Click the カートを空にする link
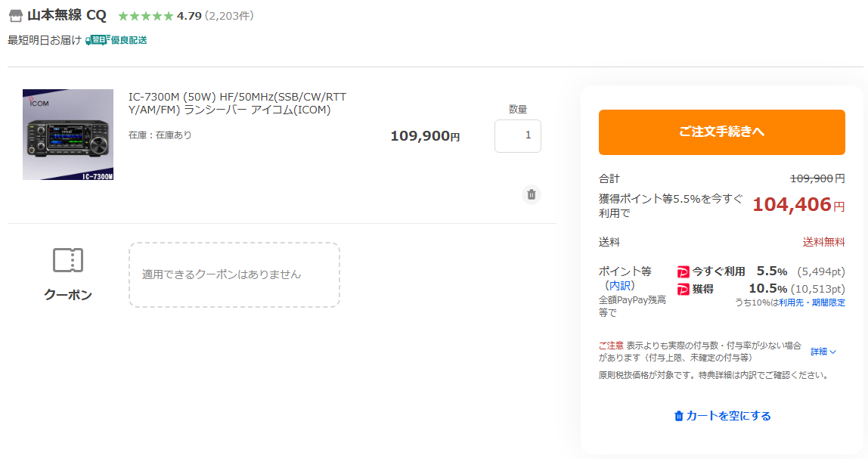Viewport: 868px width, 459px height. pyautogui.click(x=722, y=416)
